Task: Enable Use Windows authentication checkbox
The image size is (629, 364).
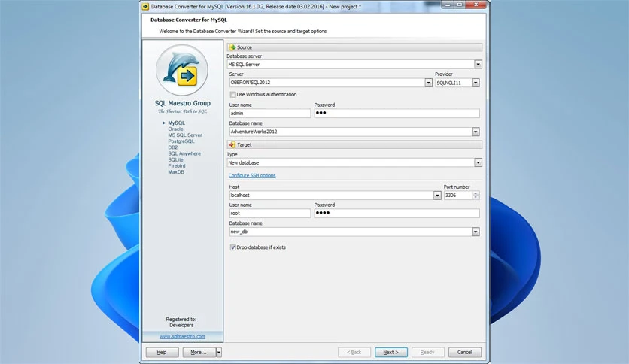Action: 232,95
